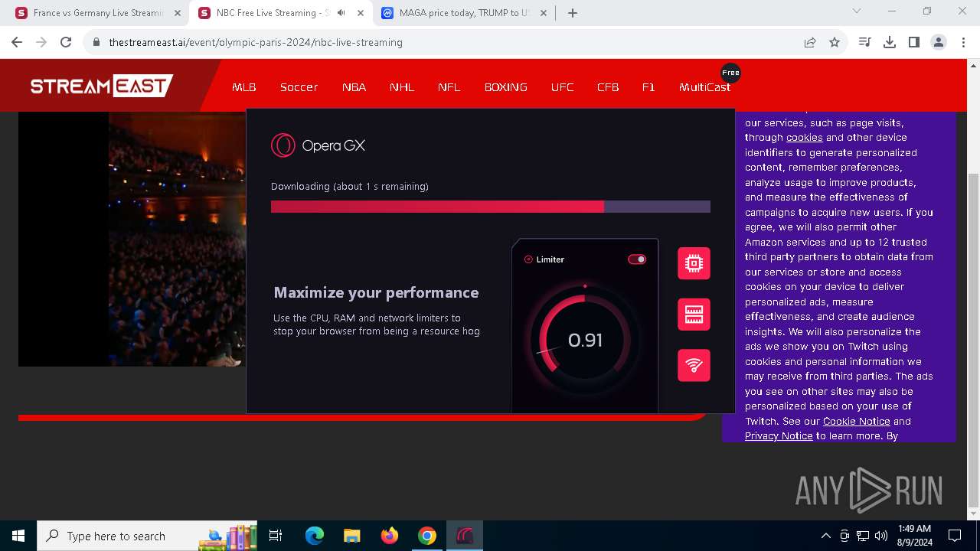Click the clock showing 1:49 AM
Viewport: 980px width, 551px height.
(x=914, y=529)
